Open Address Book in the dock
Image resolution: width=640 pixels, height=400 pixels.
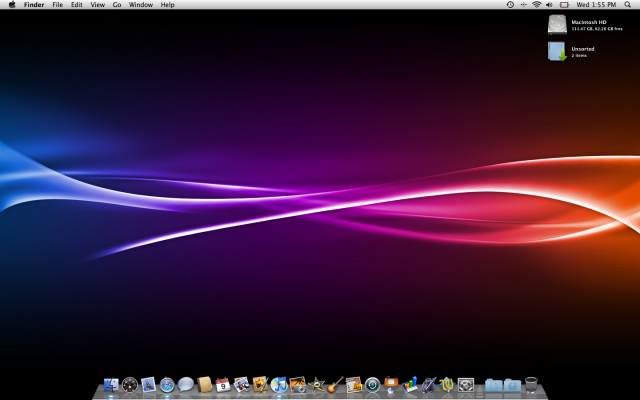click(x=204, y=384)
